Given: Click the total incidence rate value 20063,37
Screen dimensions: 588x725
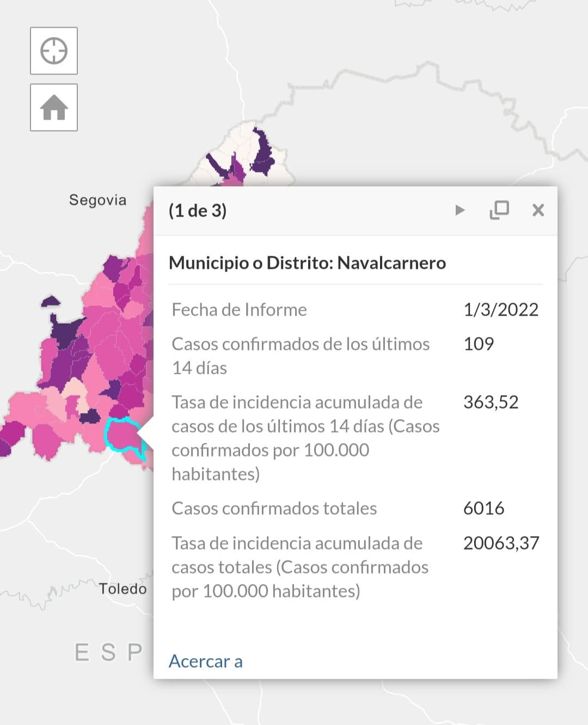Looking at the screenshot, I should click(501, 543).
